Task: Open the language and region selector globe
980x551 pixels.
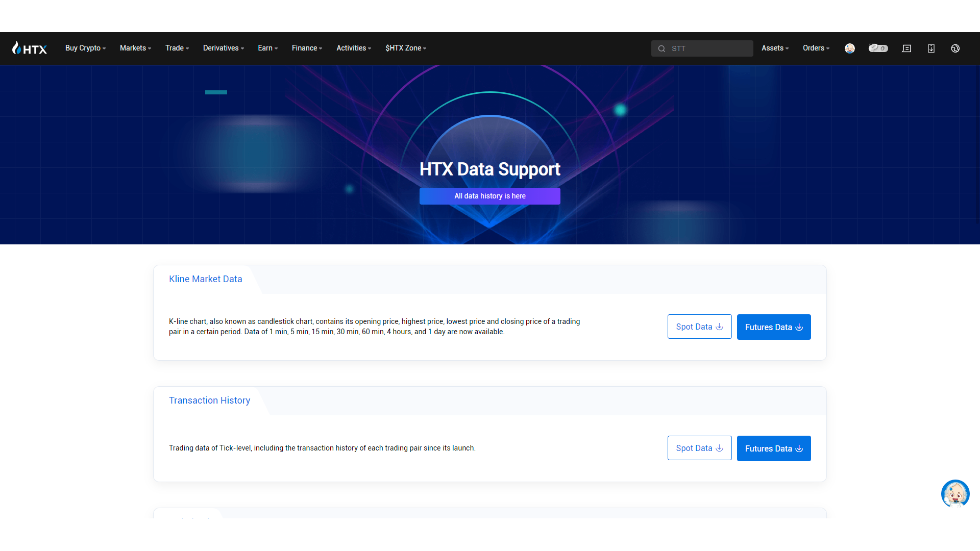Action: [955, 48]
